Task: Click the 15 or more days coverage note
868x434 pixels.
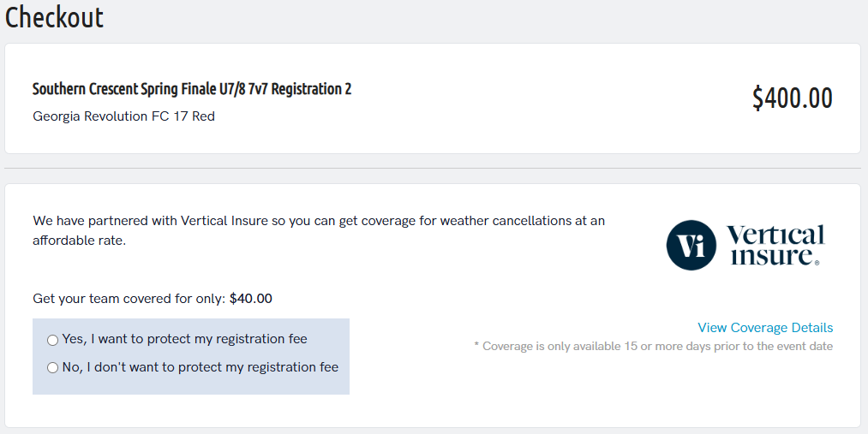Action: pos(653,346)
